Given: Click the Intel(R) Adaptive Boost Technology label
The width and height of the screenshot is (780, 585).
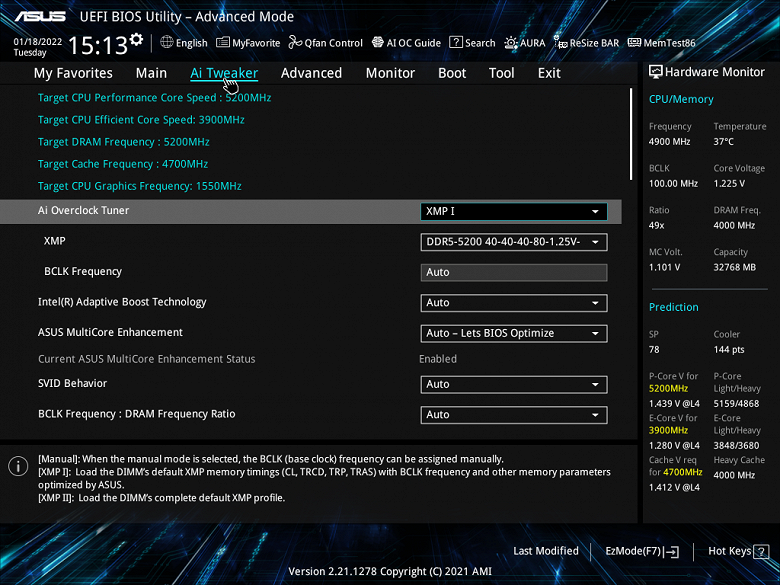Looking at the screenshot, I should [122, 302].
